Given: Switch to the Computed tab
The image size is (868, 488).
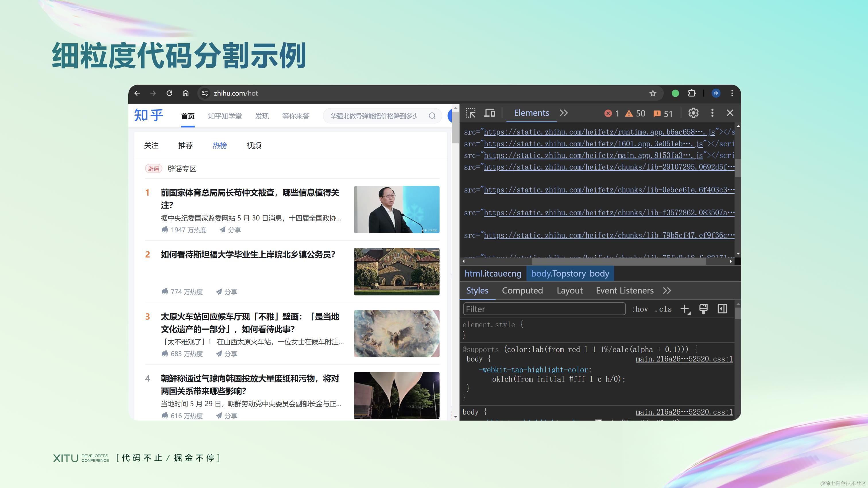Looking at the screenshot, I should point(522,290).
